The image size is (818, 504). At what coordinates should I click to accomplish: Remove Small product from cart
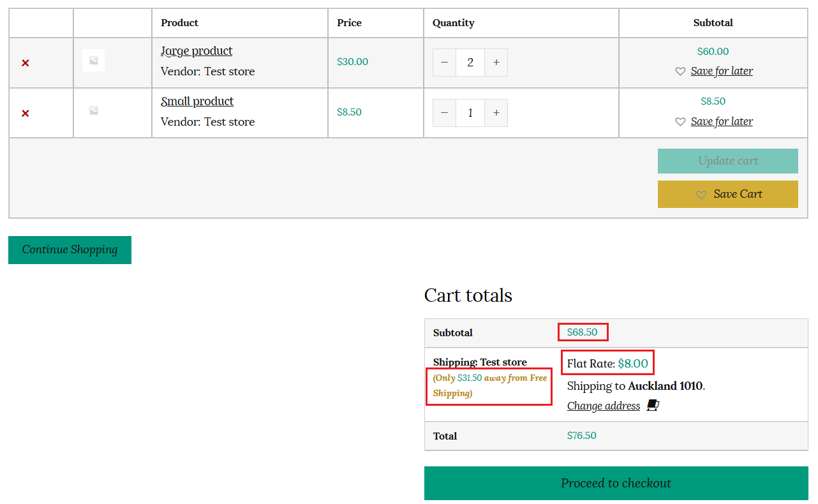coord(26,114)
